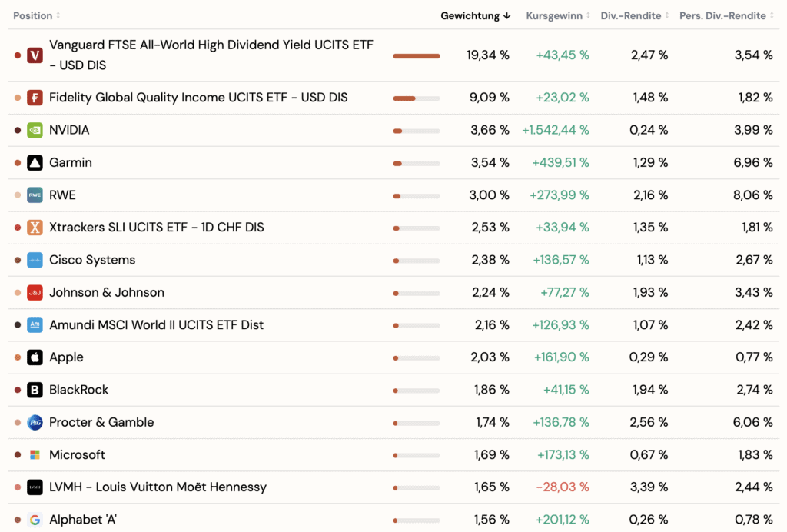Click the Microsoft logo icon
The image size is (787, 532).
pyautogui.click(x=35, y=454)
